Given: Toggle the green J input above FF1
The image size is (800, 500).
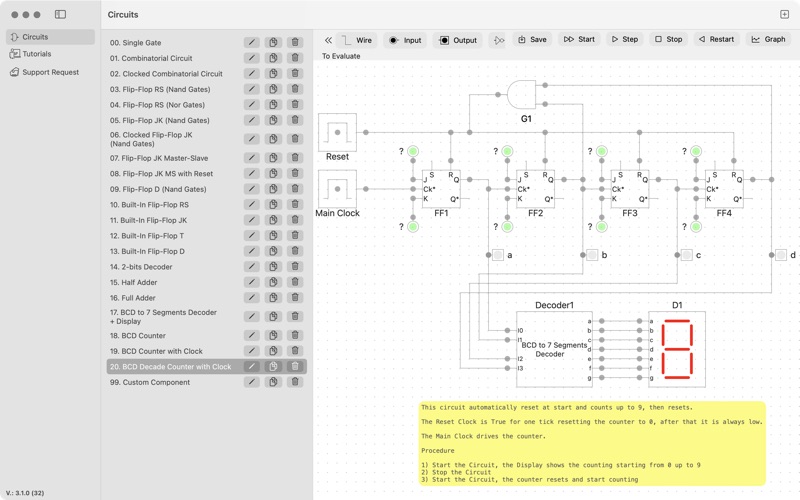Looking at the screenshot, I should click(x=413, y=151).
